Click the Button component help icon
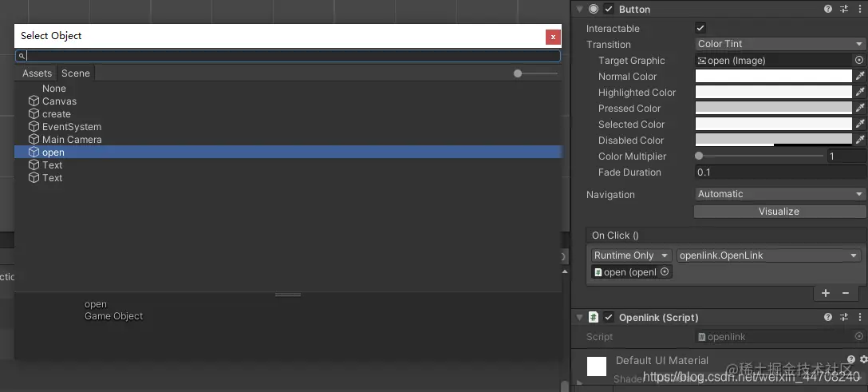The width and height of the screenshot is (868, 392). pyautogui.click(x=828, y=9)
